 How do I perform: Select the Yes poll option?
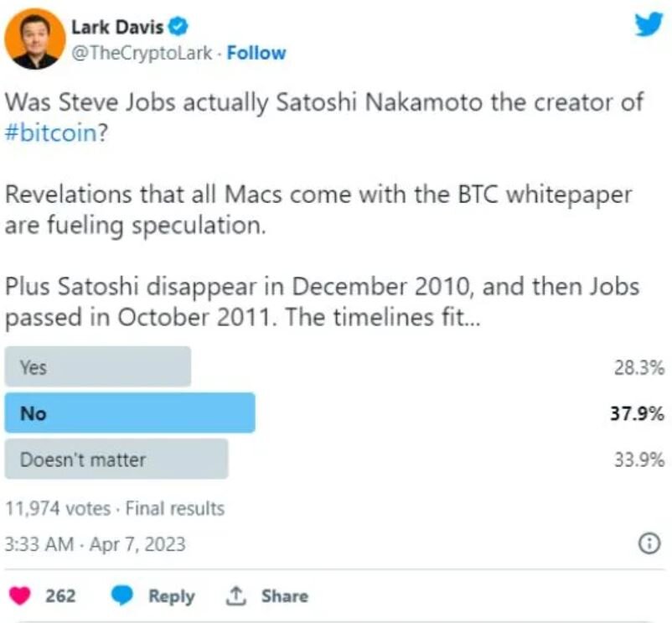click(x=98, y=367)
